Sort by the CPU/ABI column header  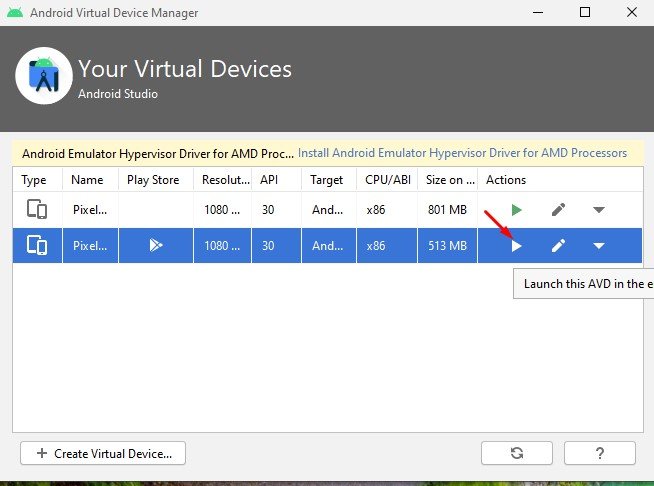click(388, 180)
